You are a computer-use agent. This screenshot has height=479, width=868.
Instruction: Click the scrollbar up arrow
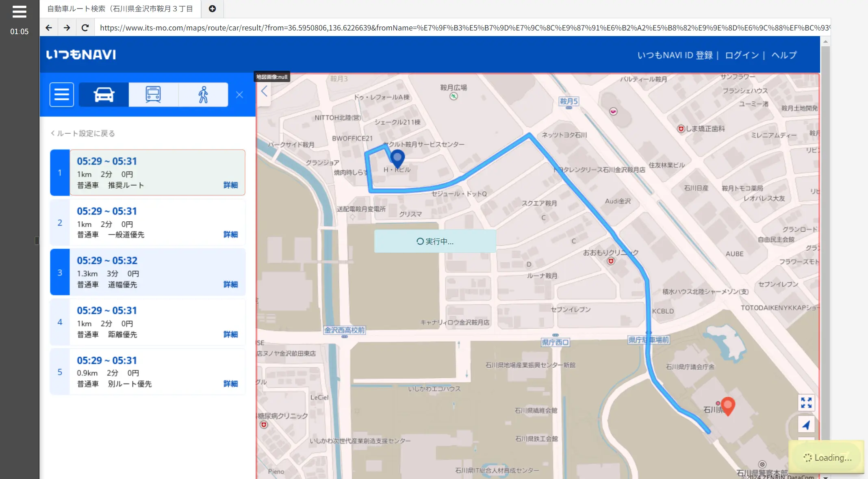pos(825,41)
